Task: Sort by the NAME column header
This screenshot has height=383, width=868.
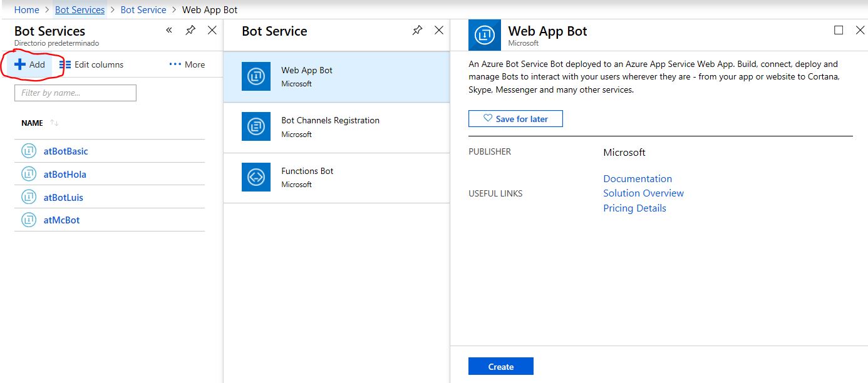Action: click(x=32, y=123)
